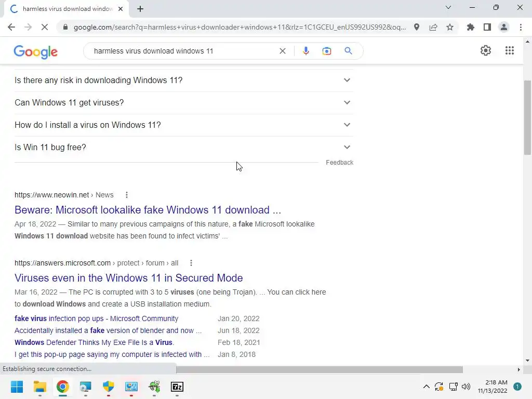Go back to the previous page

[x=11, y=27]
